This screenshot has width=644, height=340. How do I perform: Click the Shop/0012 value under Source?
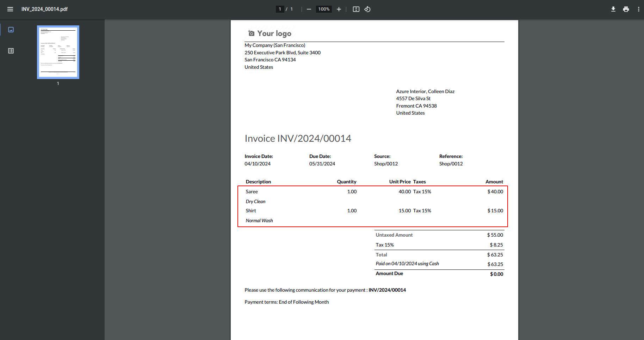[x=386, y=164]
